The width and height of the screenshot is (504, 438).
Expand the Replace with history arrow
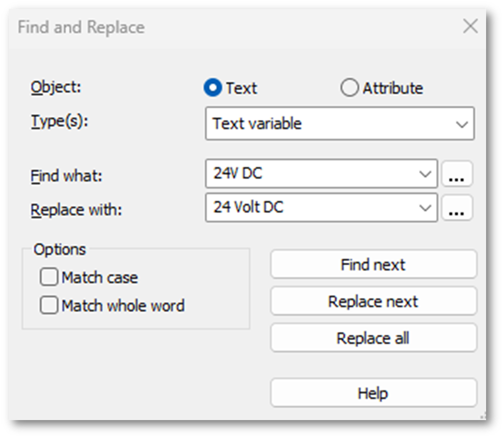425,208
